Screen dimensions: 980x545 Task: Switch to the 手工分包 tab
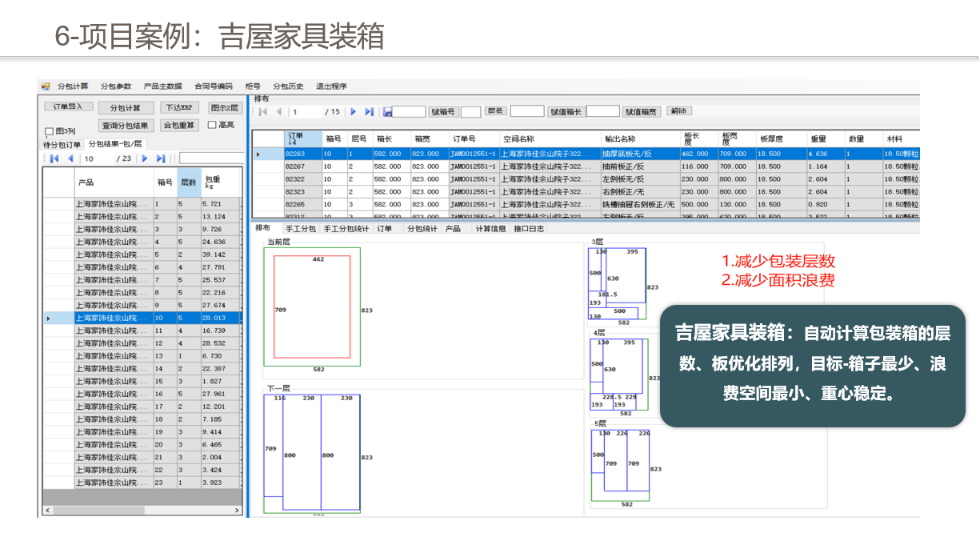pos(301,229)
